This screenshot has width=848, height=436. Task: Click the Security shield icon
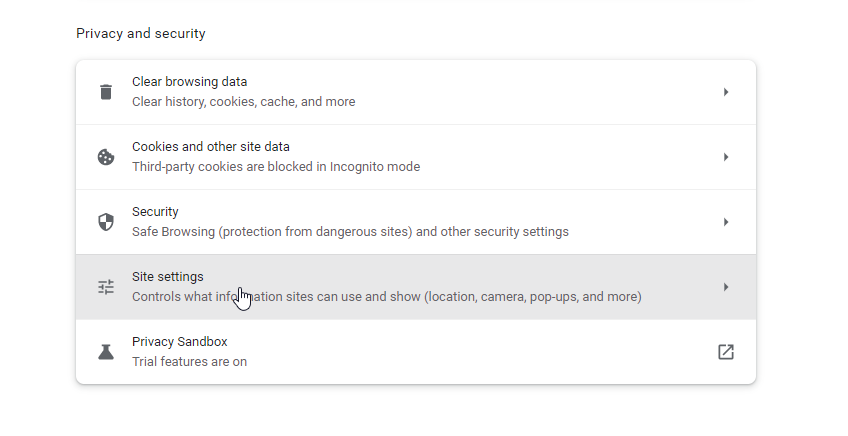coord(106,222)
